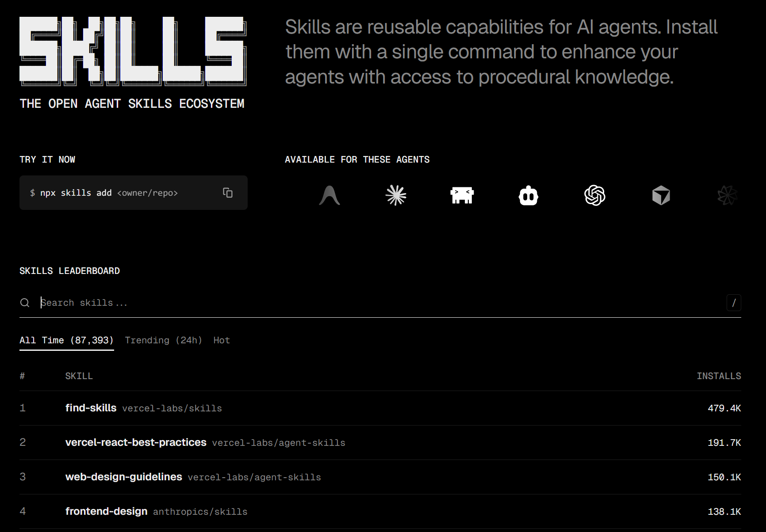Viewport: 766px width, 532px height.
Task: Click the arch-shaped agent logo
Action: click(329, 195)
